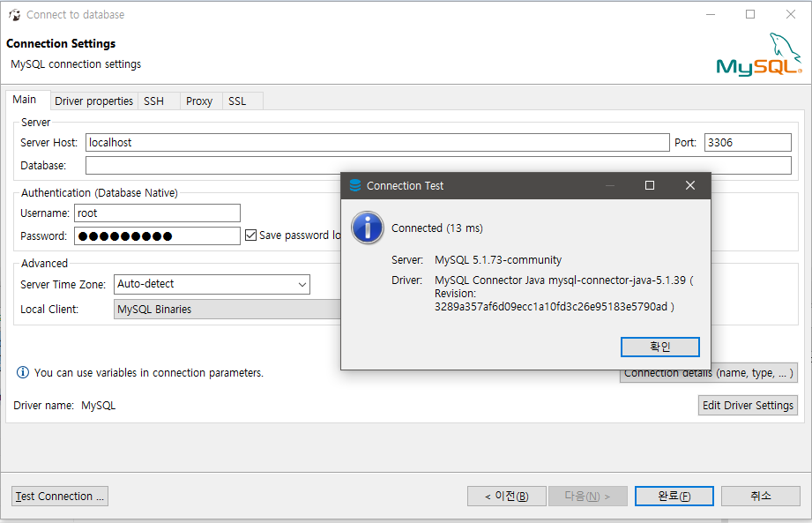The width and height of the screenshot is (812, 523).
Task: Click the 이전(B) back button
Action: point(506,496)
